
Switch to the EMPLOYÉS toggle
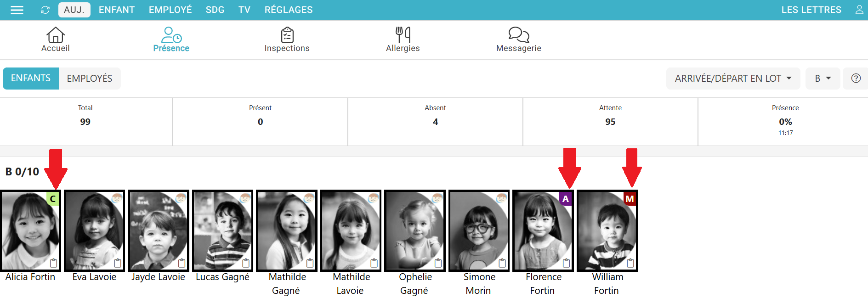point(90,79)
